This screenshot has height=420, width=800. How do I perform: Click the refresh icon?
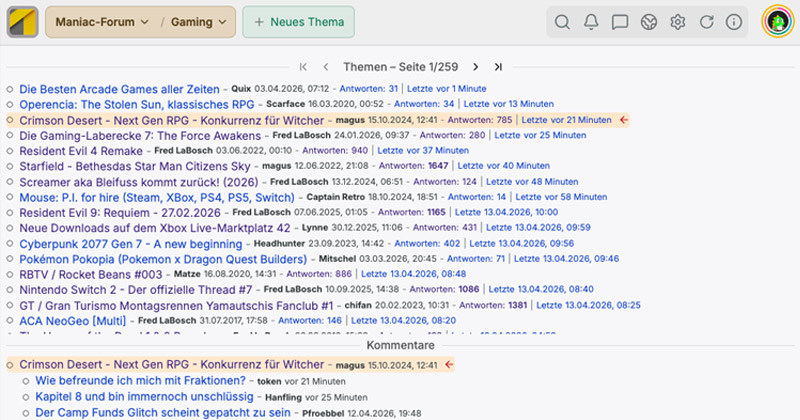706,22
